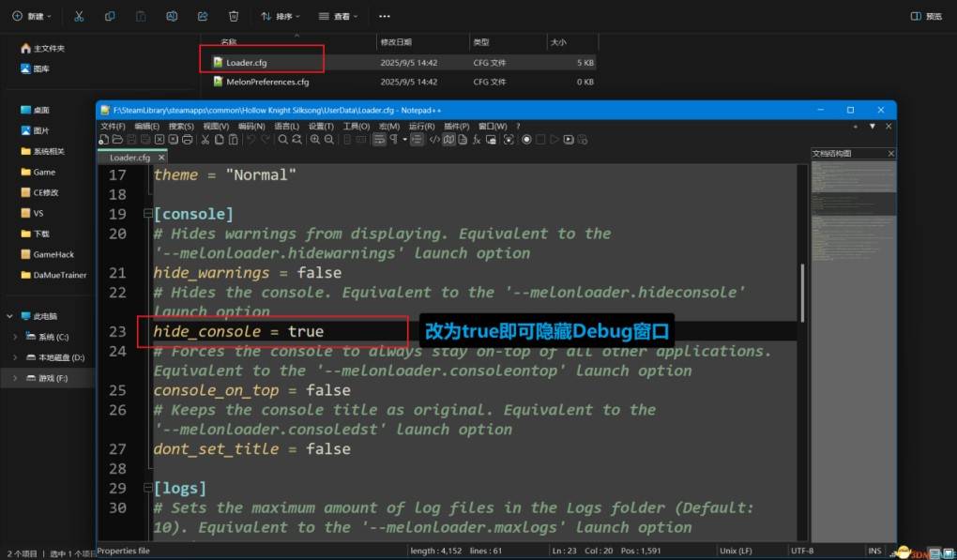Open the 排序 sort dropdown
Screen dimensions: 957x560
click(x=281, y=17)
